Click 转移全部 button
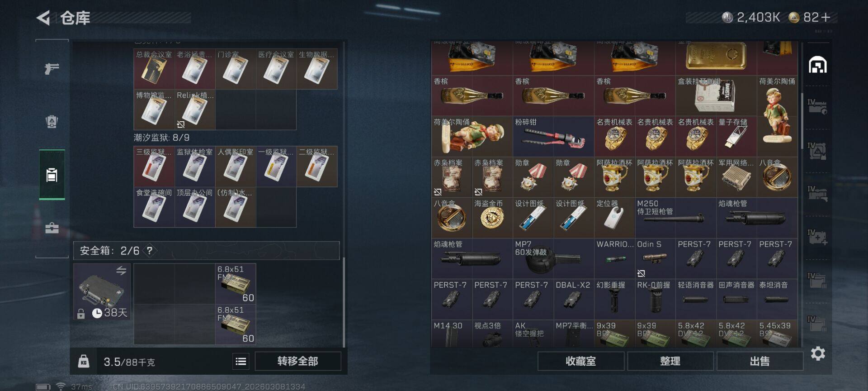 pos(298,361)
